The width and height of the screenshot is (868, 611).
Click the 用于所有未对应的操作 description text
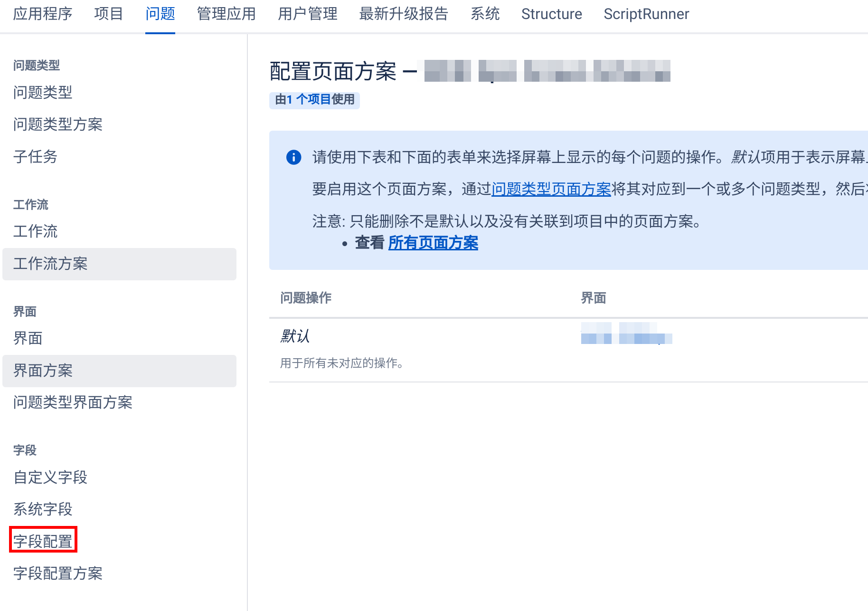[x=342, y=363]
